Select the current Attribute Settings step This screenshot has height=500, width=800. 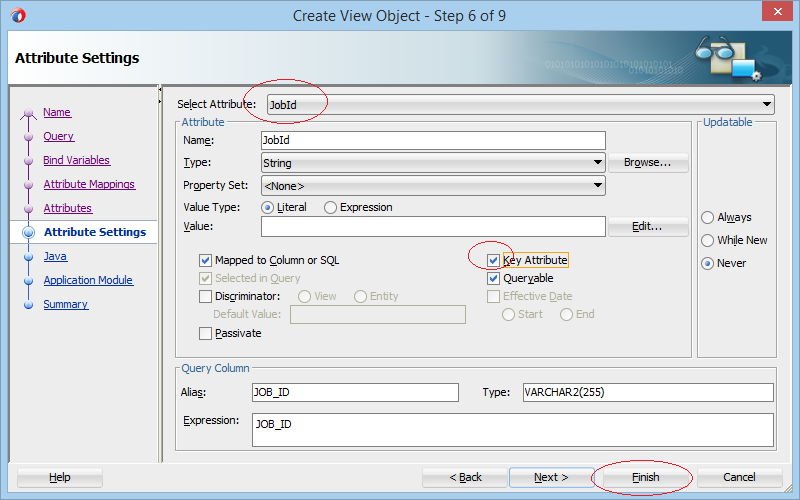[95, 232]
